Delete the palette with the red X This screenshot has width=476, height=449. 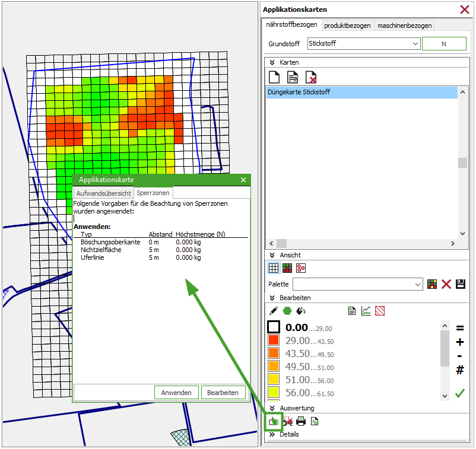[x=446, y=284]
